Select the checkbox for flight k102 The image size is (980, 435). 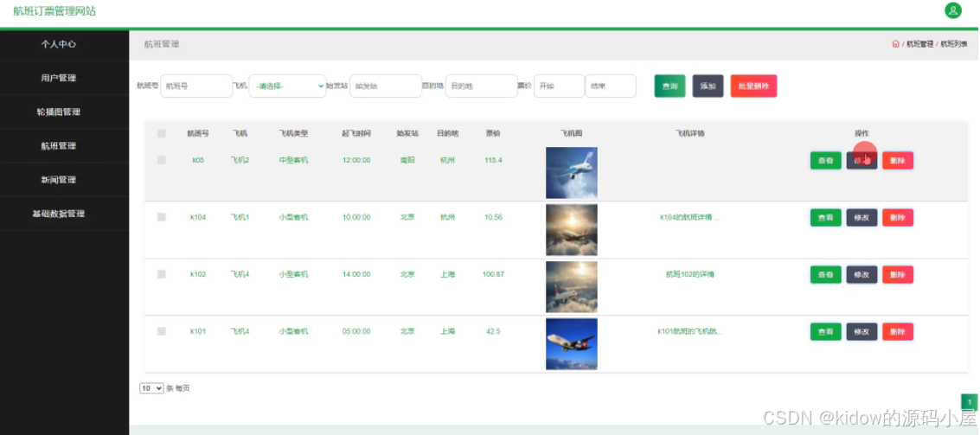(162, 274)
